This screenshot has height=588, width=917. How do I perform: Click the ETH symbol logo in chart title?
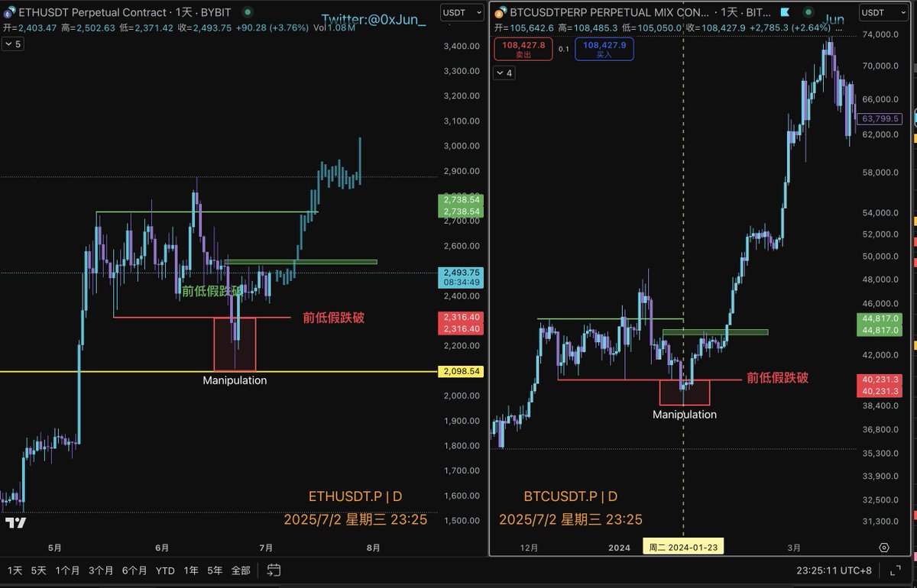tap(9, 12)
